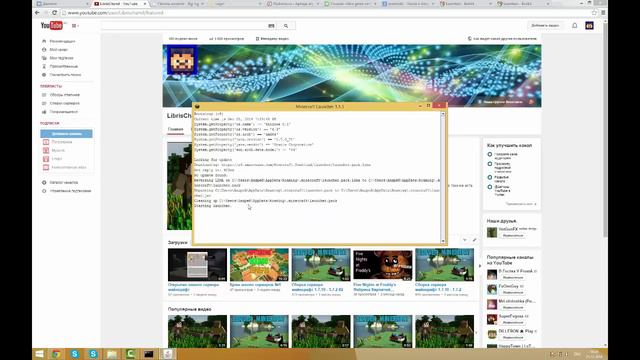Click the launcher log scrollbar down arrow
The image size is (640, 360).
coord(443,241)
